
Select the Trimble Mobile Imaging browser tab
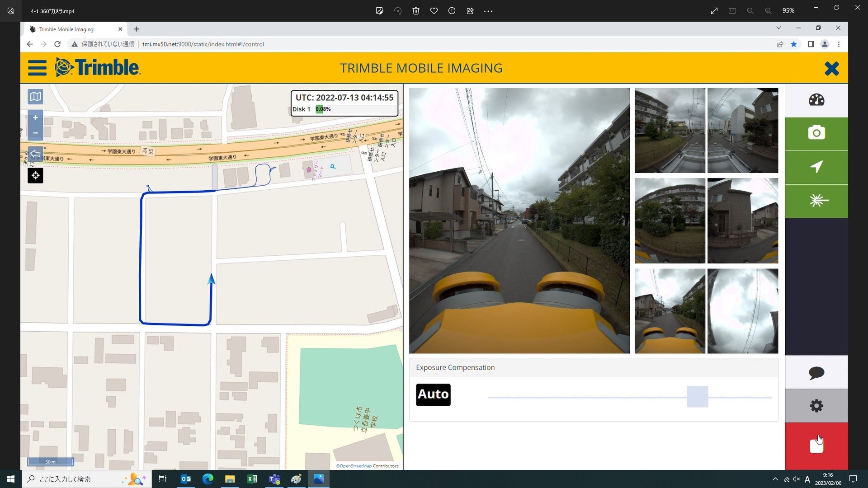66,29
